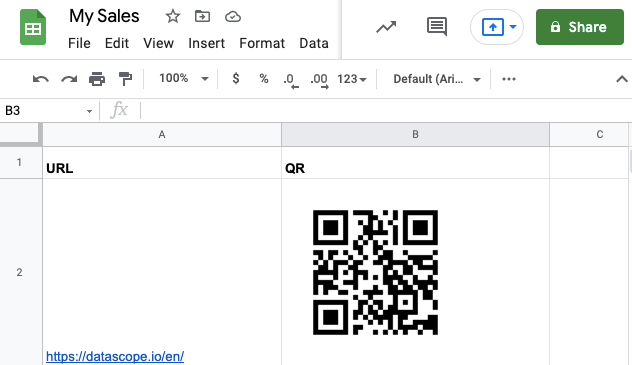Increase decimal places
Viewport: 632px width, 365px height.
point(320,80)
